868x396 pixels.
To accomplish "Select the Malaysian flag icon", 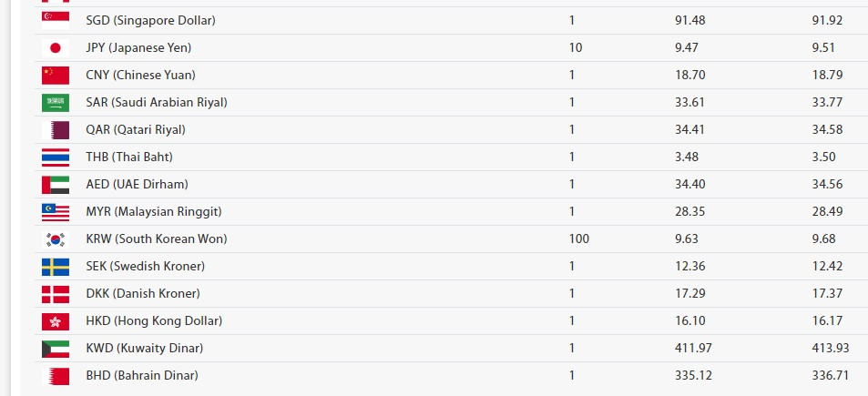I will 56,212.
